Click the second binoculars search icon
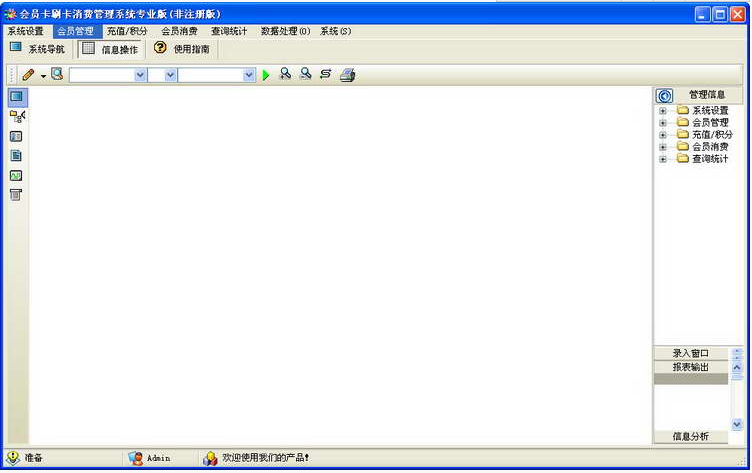Viewport: 752px width, 473px height. (x=306, y=74)
